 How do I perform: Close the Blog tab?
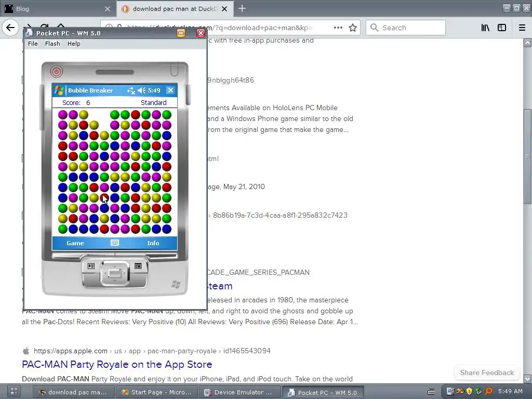(x=108, y=9)
